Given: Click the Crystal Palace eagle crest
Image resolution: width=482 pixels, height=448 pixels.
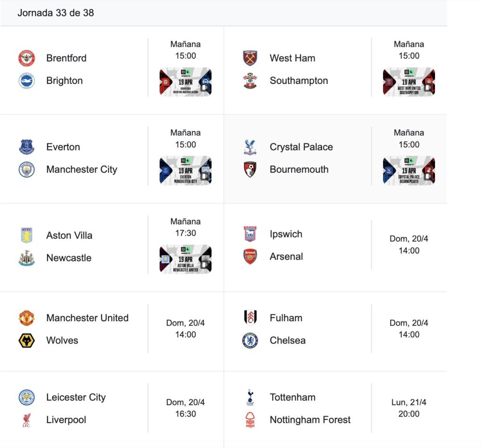Looking at the screenshot, I should (x=250, y=147).
